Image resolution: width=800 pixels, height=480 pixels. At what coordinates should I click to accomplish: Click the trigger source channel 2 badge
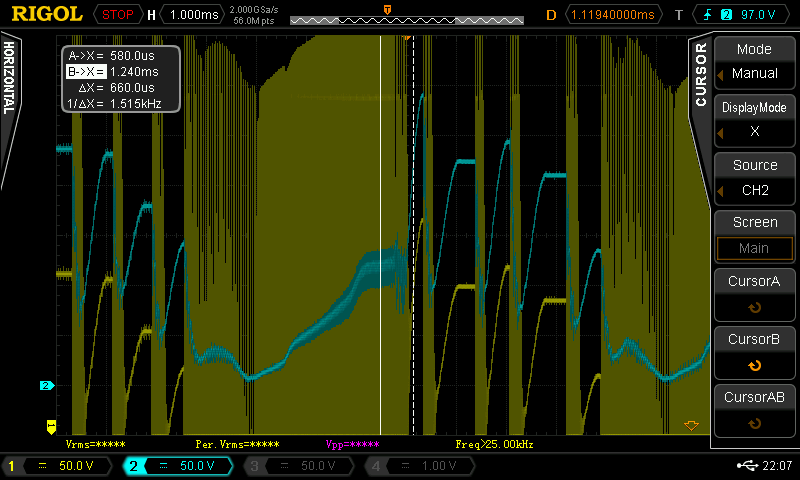point(726,14)
